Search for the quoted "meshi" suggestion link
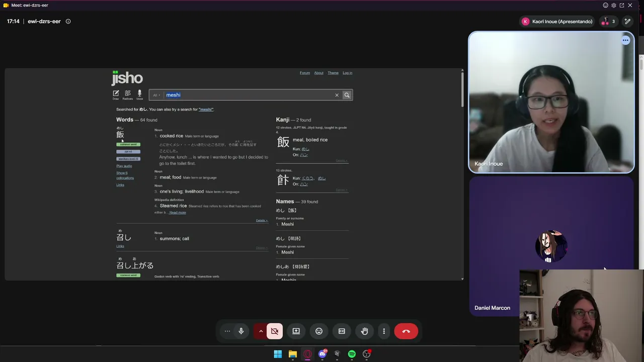Image resolution: width=644 pixels, height=362 pixels. coord(206,109)
